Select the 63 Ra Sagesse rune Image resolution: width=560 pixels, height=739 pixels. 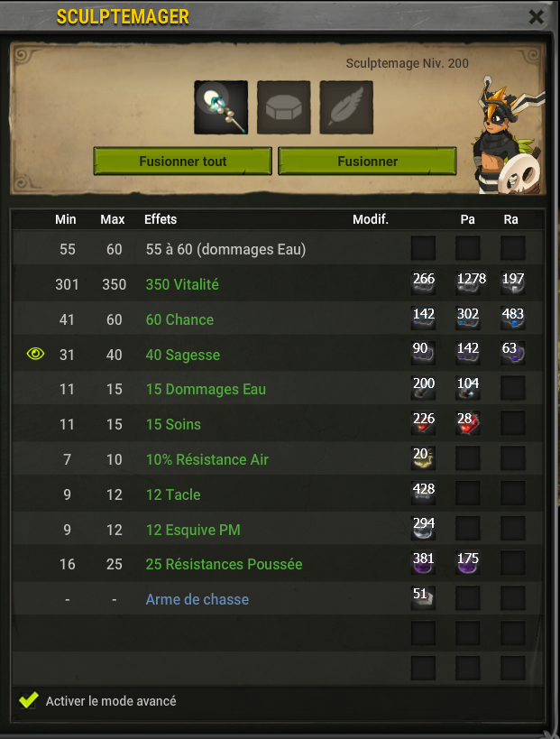tap(512, 354)
